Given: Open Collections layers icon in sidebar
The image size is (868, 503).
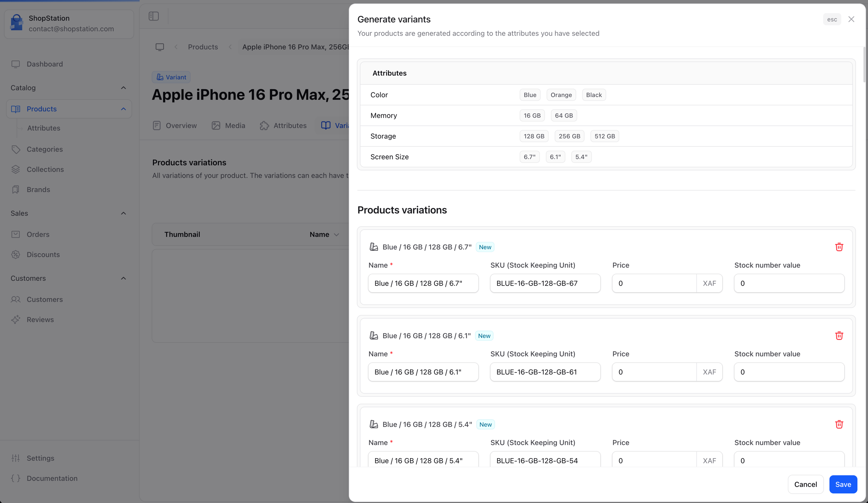Looking at the screenshot, I should (16, 169).
